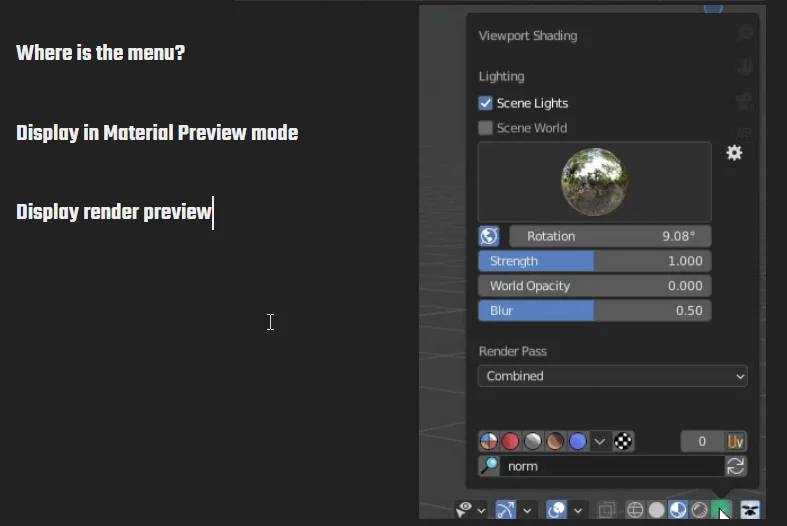This screenshot has width=787, height=526.
Task: Toggle the viewport overlays button
Action: click(557, 510)
